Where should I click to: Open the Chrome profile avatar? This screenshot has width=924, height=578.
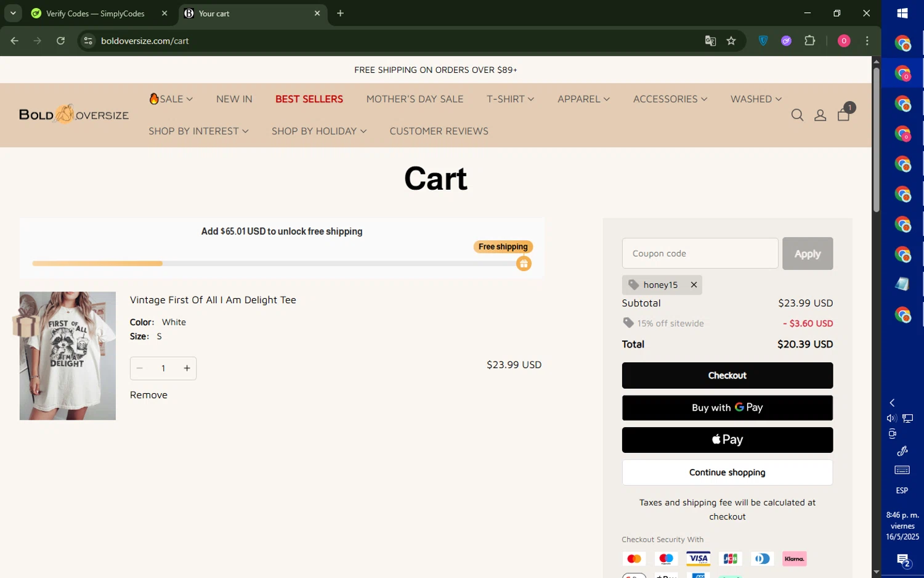coord(844,41)
